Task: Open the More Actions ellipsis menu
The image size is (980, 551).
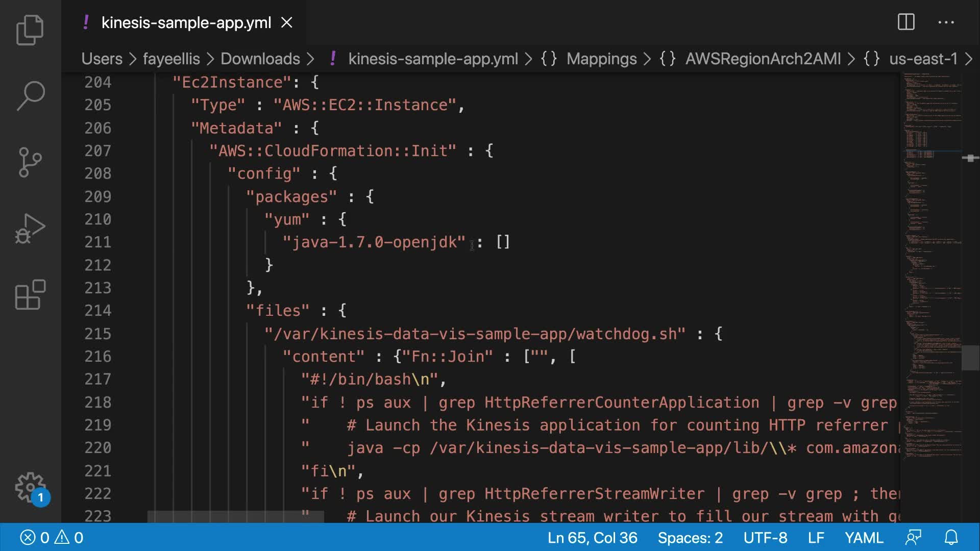Action: click(946, 22)
